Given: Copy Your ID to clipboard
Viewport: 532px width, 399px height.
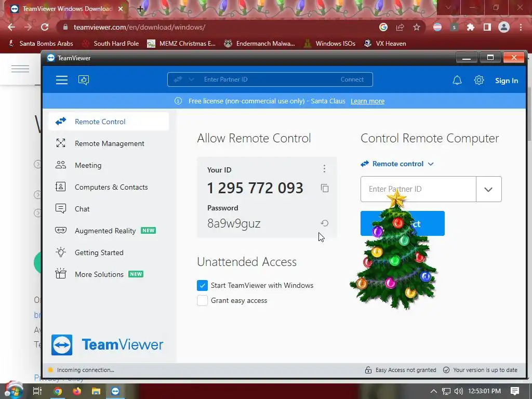Looking at the screenshot, I should (x=325, y=188).
